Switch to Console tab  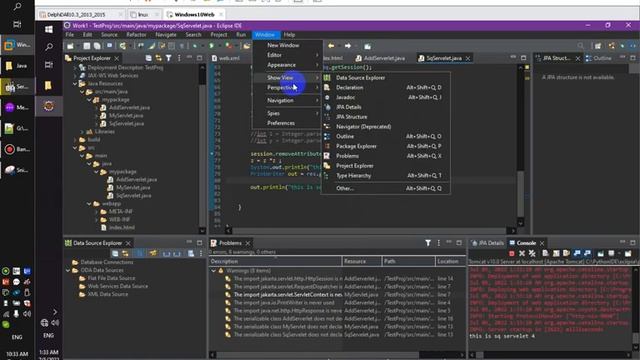tap(526, 243)
